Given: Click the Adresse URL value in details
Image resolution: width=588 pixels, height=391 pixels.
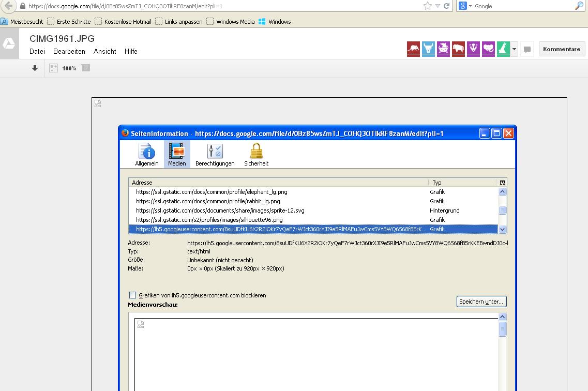Looking at the screenshot, I should point(348,243).
